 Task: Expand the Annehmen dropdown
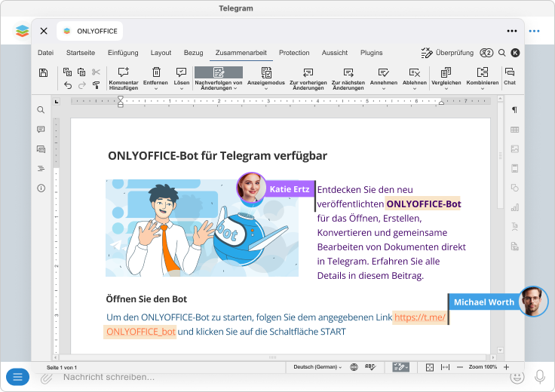click(x=384, y=89)
